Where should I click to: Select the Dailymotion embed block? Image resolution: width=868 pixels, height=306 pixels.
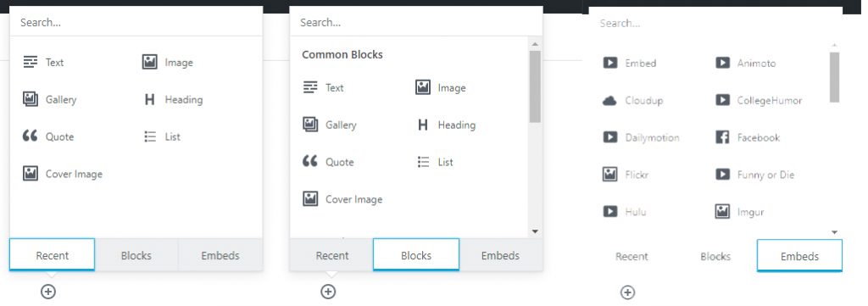pos(641,138)
